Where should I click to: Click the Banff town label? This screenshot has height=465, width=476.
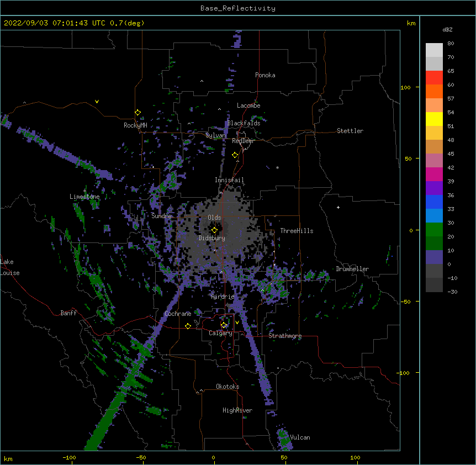(68, 313)
